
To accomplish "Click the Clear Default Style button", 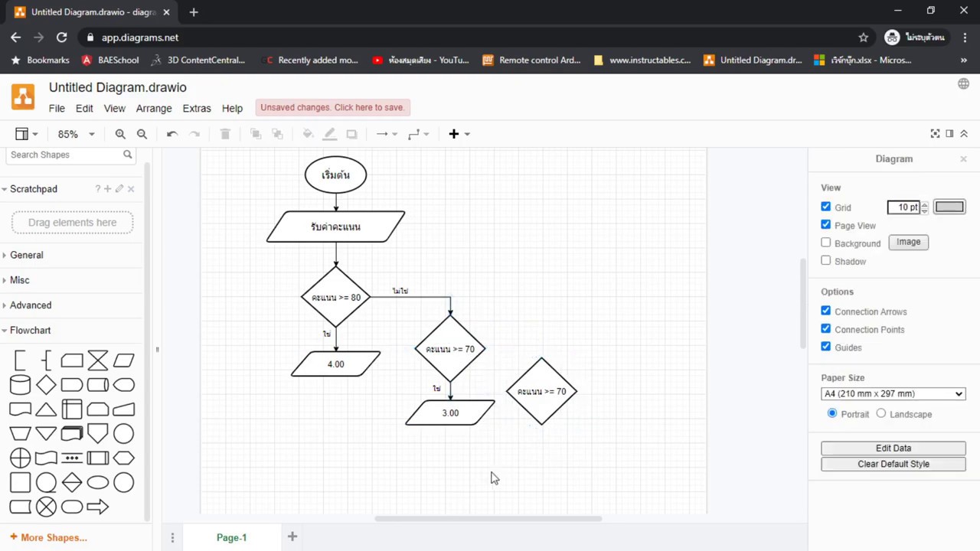I will 893,464.
